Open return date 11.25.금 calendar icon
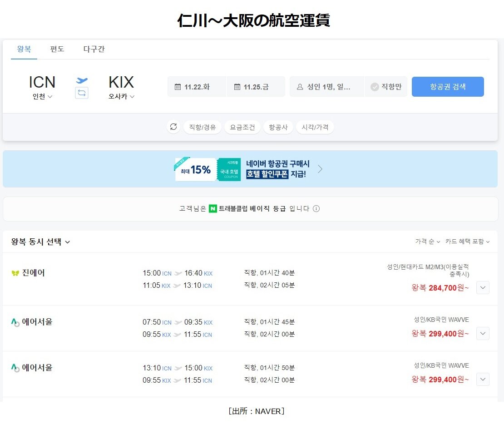This screenshot has width=504, height=424. point(237,87)
